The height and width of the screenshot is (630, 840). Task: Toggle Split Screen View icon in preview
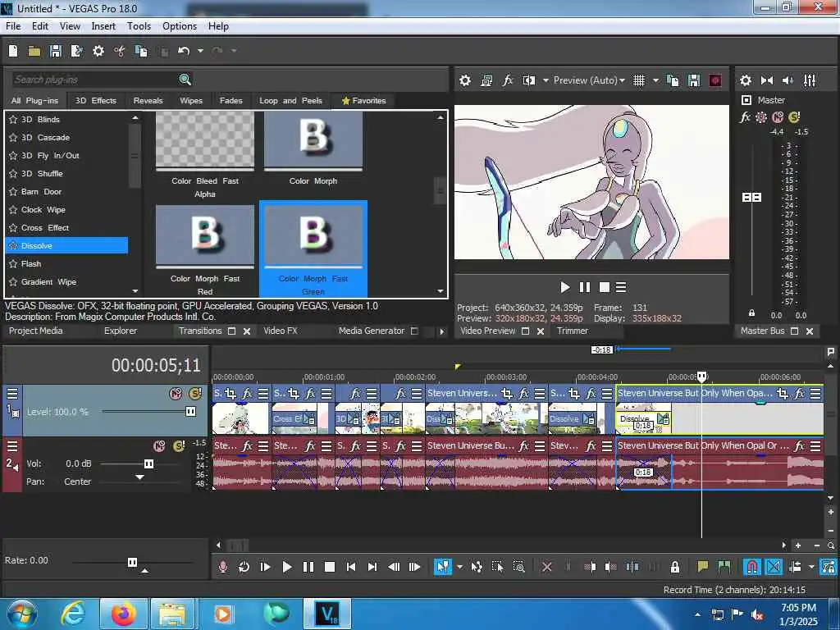pos(529,80)
